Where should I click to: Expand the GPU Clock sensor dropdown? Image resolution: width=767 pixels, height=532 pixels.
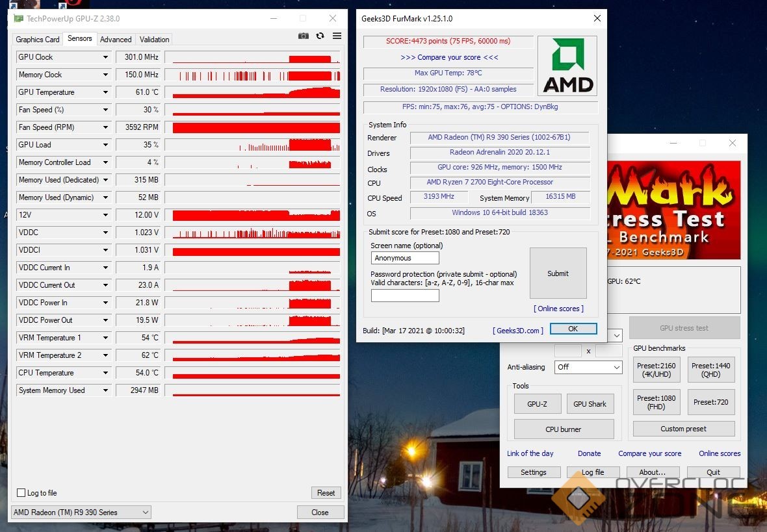pos(105,57)
